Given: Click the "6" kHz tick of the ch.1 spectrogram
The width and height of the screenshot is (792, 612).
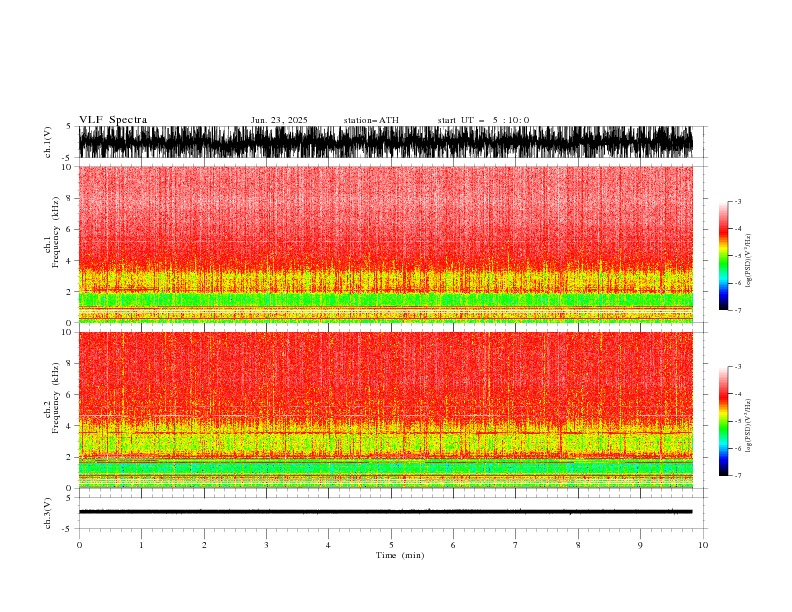Looking at the screenshot, I should [69, 229].
